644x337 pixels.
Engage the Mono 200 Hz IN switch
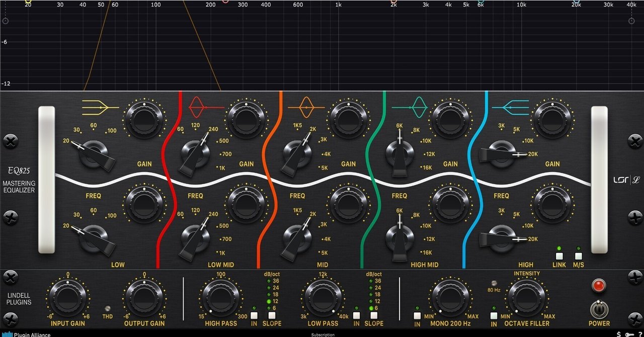416,315
